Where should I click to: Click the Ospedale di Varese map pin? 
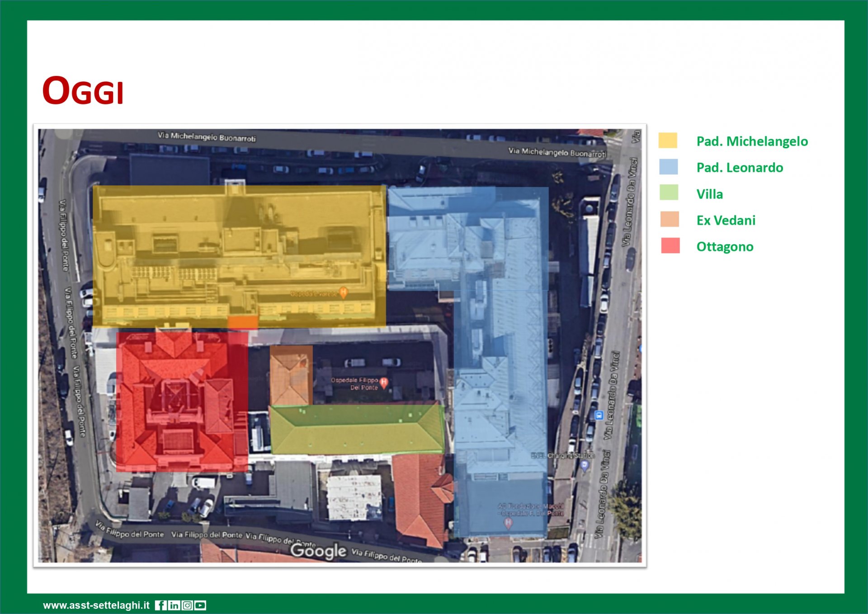click(344, 293)
